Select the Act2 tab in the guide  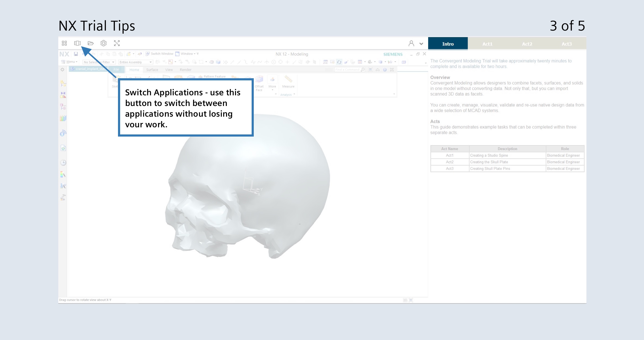pyautogui.click(x=527, y=44)
